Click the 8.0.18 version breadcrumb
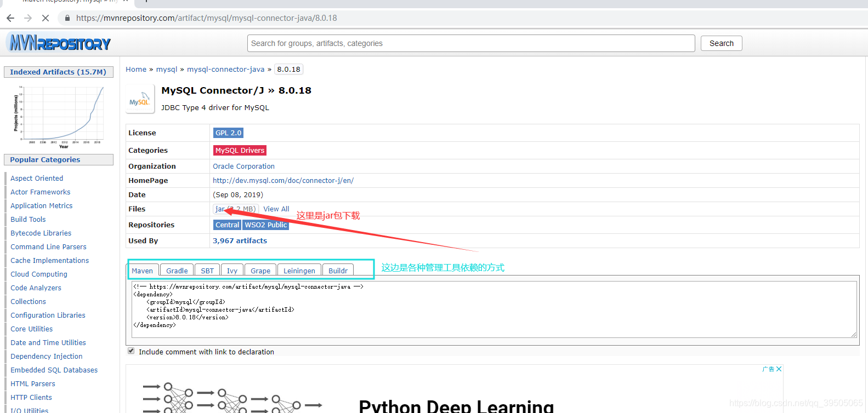Image resolution: width=868 pixels, height=413 pixels. 288,70
